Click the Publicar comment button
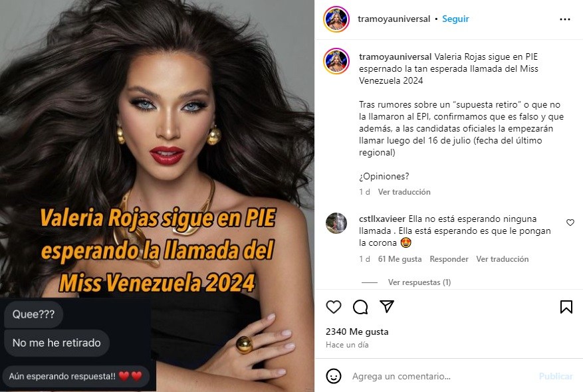583x392 pixels. coord(556,377)
